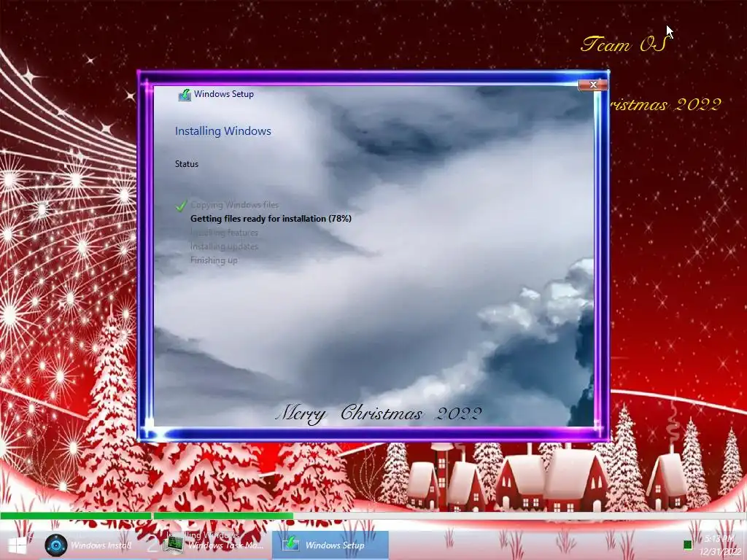Click the 'Copying Windows files' step
This screenshot has width=747, height=560.
[234, 205]
